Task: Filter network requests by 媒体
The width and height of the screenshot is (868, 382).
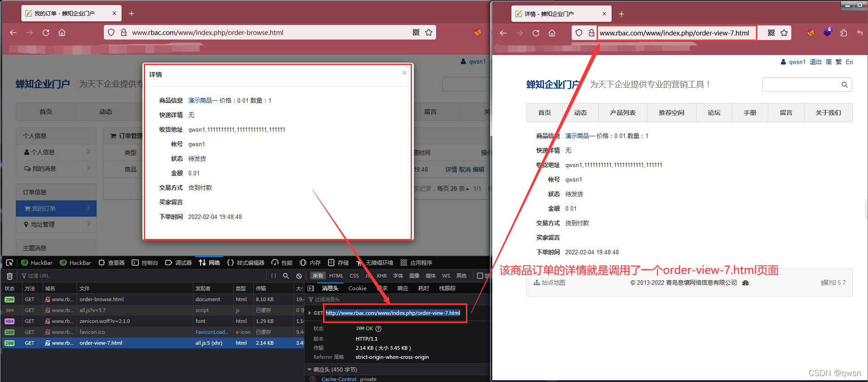Action: [x=431, y=276]
